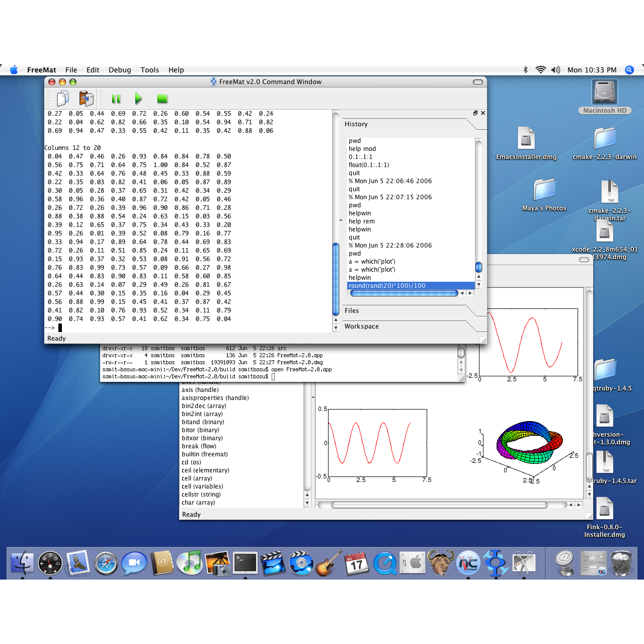This screenshot has width=644, height=644.
Task: Select 'help mod' in the History list
Action: (x=362, y=149)
